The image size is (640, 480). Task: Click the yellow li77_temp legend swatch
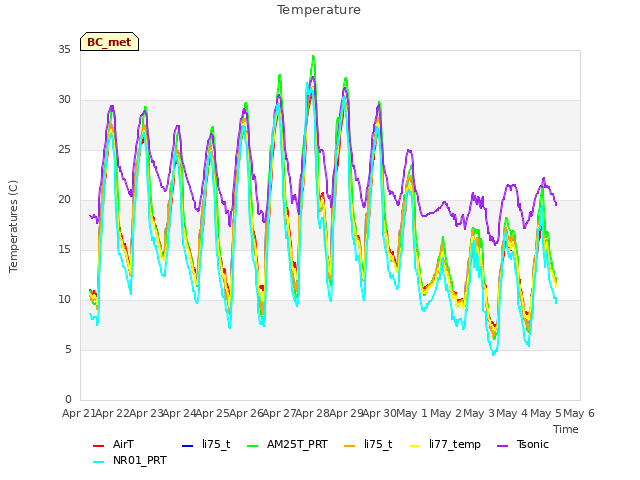[415, 446]
